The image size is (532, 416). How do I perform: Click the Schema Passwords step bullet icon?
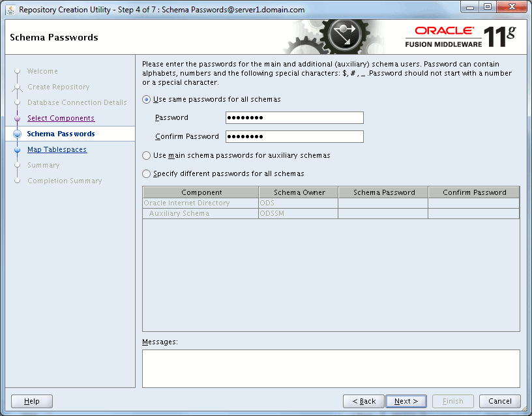[18, 134]
